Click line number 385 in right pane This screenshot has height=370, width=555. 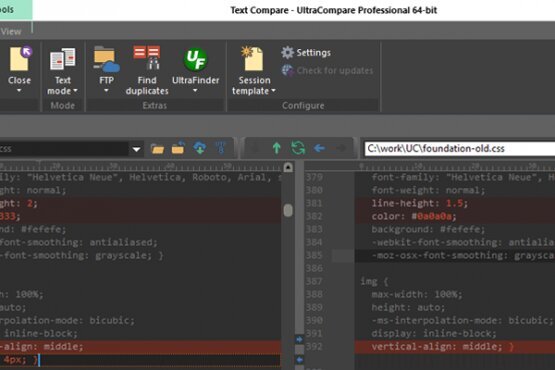point(314,255)
